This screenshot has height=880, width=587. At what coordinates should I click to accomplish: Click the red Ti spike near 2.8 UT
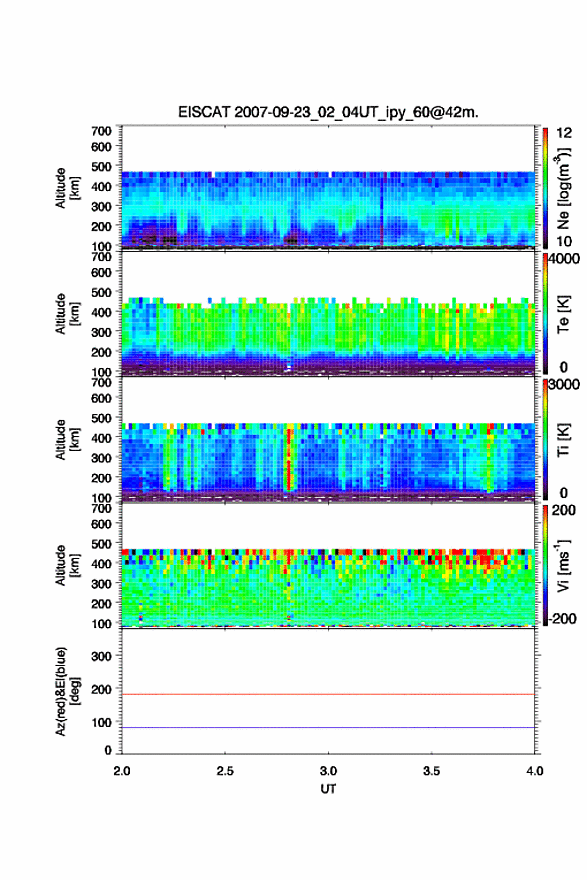click(290, 459)
